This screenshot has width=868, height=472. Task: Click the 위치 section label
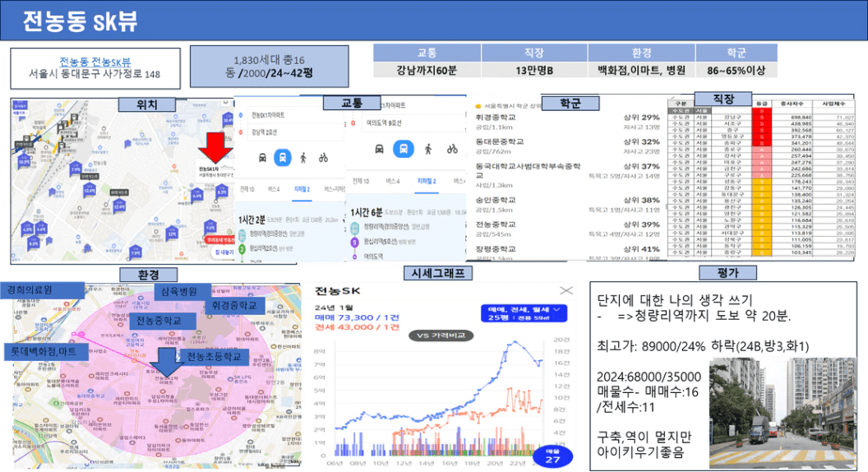(x=147, y=104)
